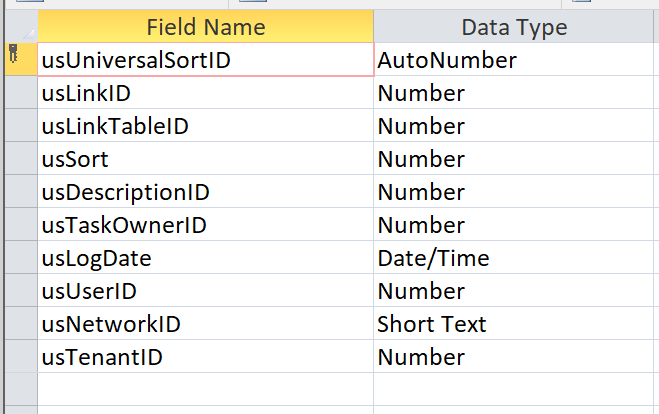
Task: Select the usTaskOwnerID field name cell
Action: pyautogui.click(x=206, y=224)
